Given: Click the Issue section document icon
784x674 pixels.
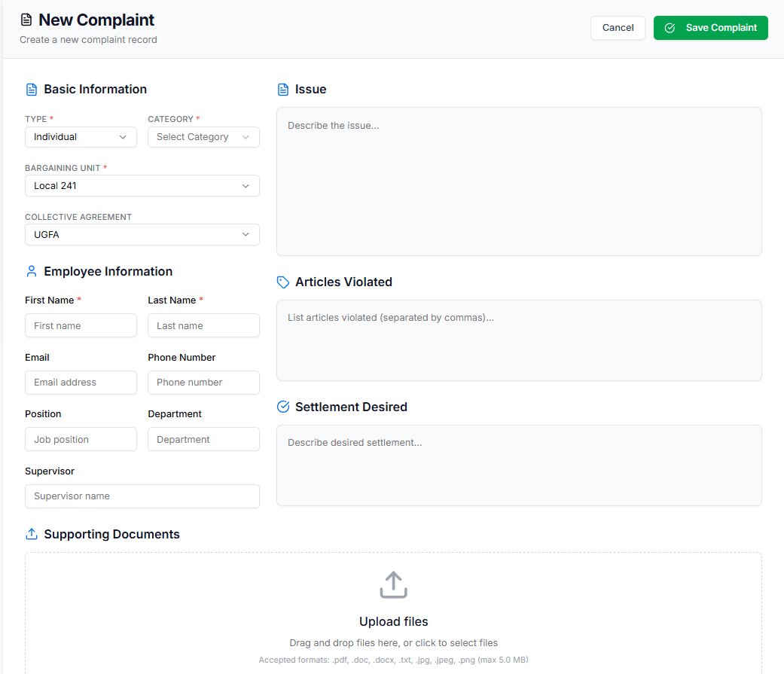Looking at the screenshot, I should [x=283, y=89].
